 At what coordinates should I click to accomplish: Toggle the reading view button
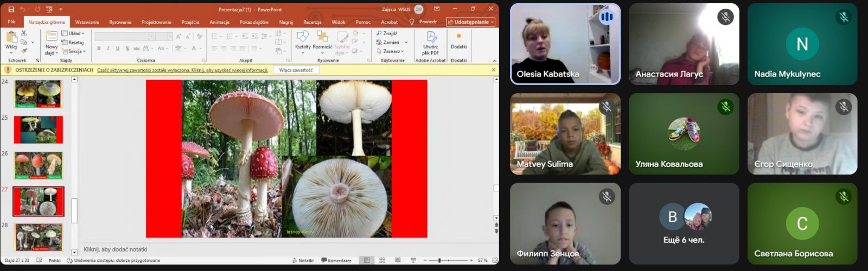398,261
